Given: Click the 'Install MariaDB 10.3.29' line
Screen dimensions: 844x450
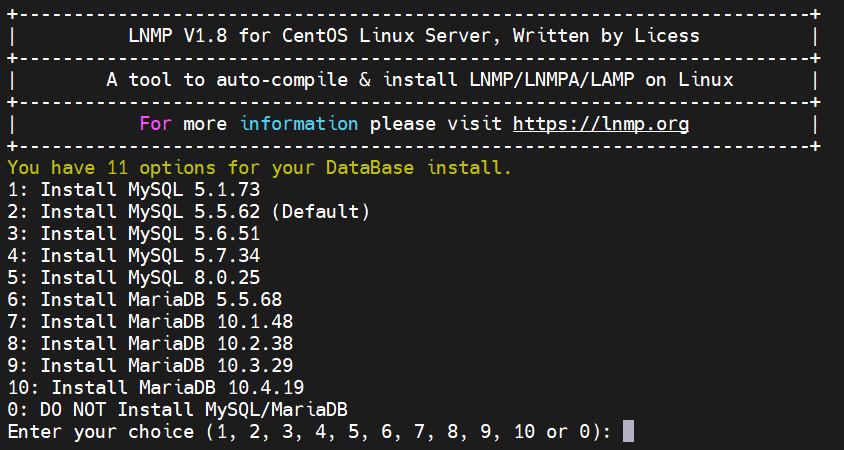Looking at the screenshot, I should [150, 366].
